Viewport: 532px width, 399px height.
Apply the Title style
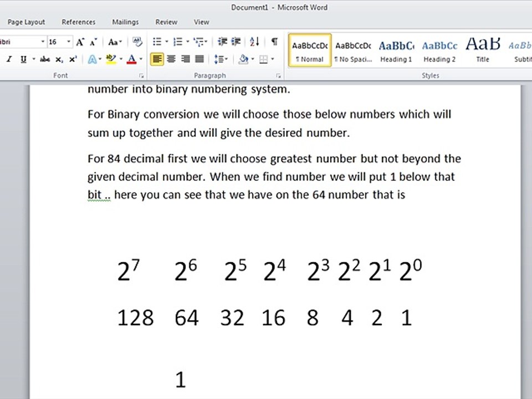(x=483, y=50)
